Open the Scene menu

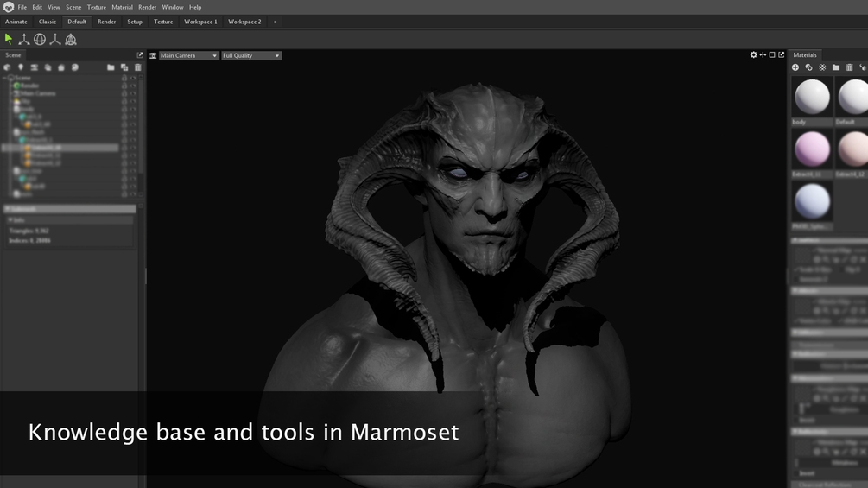[x=73, y=7]
